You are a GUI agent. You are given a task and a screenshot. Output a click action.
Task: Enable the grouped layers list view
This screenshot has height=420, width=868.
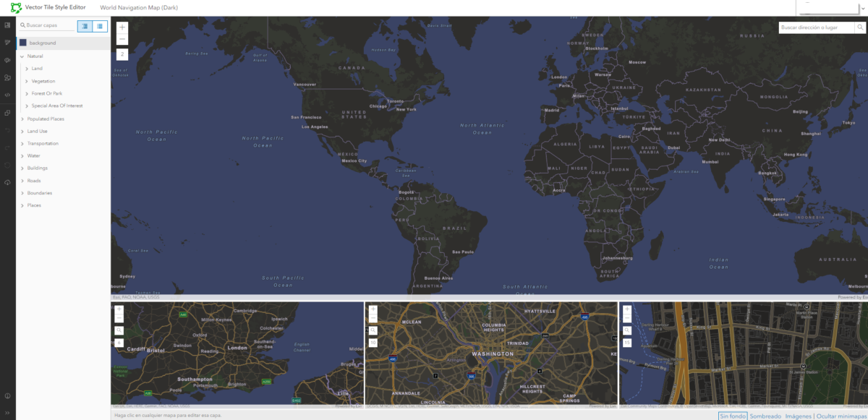point(84,26)
